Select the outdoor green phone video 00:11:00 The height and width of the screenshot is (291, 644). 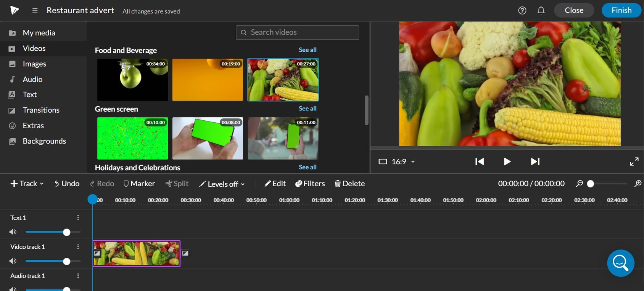tap(283, 138)
